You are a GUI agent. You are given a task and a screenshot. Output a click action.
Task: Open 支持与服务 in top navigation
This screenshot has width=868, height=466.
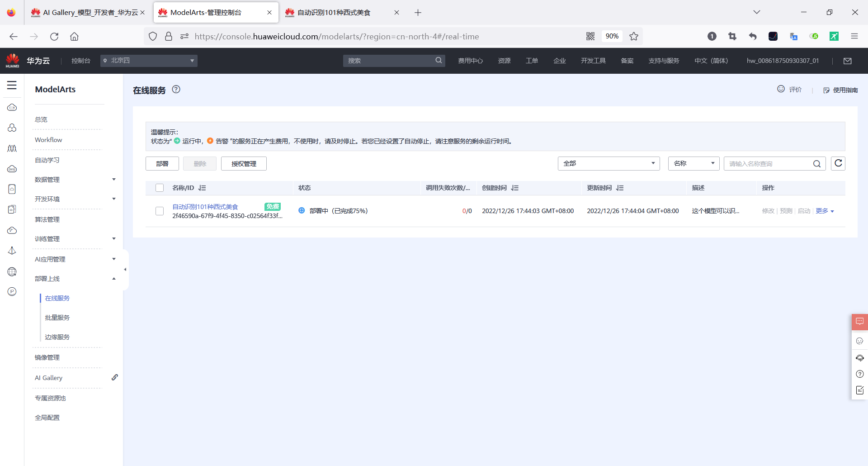[664, 61]
